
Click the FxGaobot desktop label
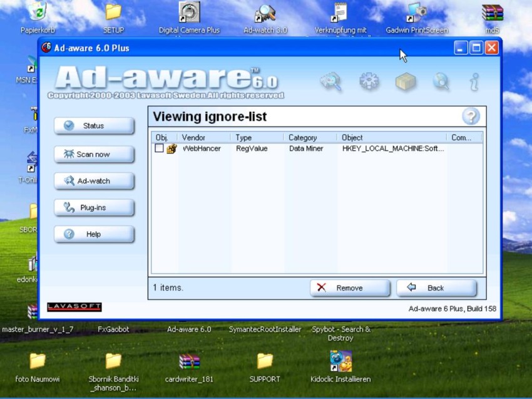(113, 329)
